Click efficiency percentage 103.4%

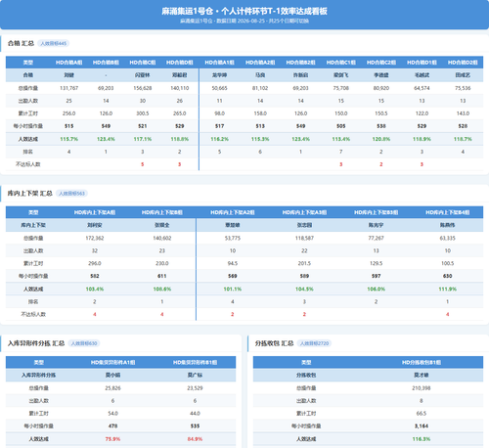[95, 289]
